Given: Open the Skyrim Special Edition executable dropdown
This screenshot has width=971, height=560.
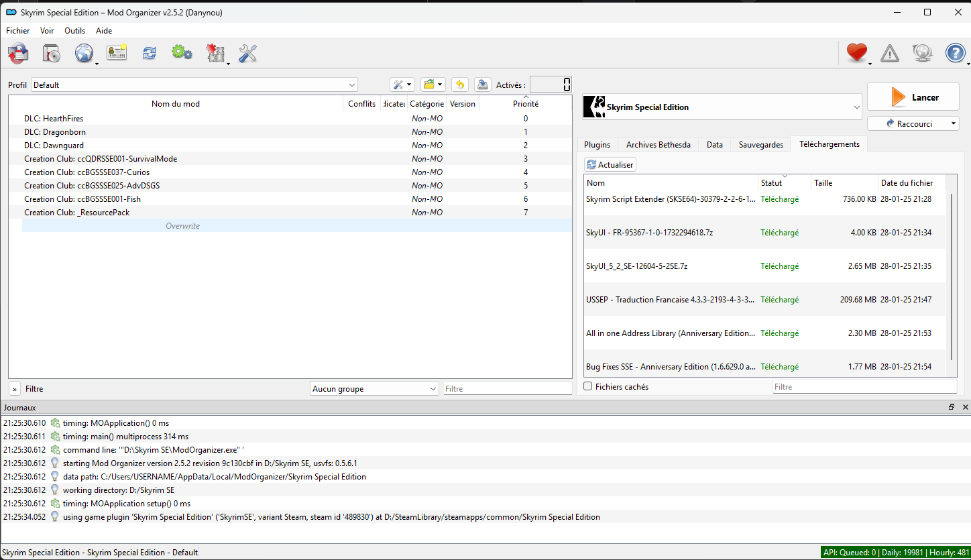Looking at the screenshot, I should 722,107.
